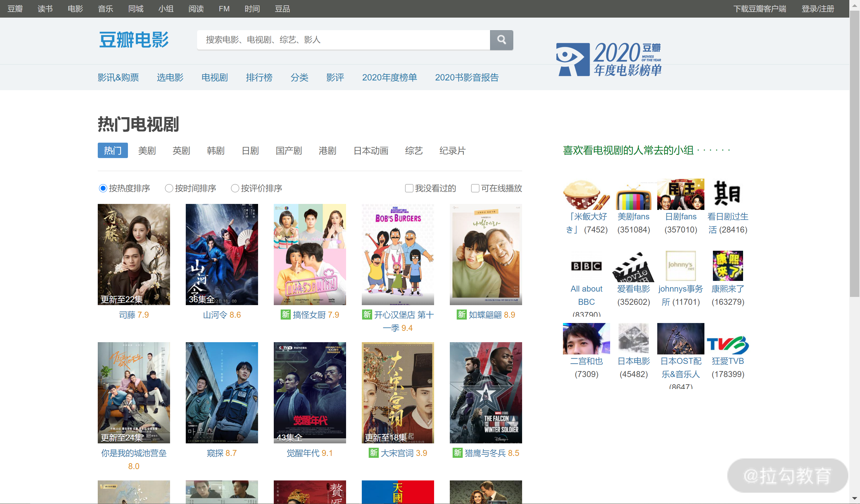Open the 2020 annual movie list banner
This screenshot has height=504, width=860.
click(x=609, y=59)
